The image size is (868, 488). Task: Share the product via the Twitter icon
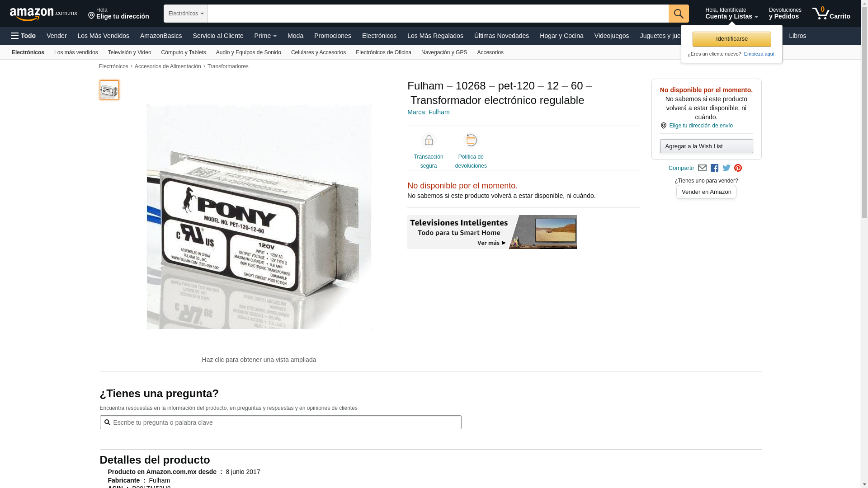(x=726, y=168)
